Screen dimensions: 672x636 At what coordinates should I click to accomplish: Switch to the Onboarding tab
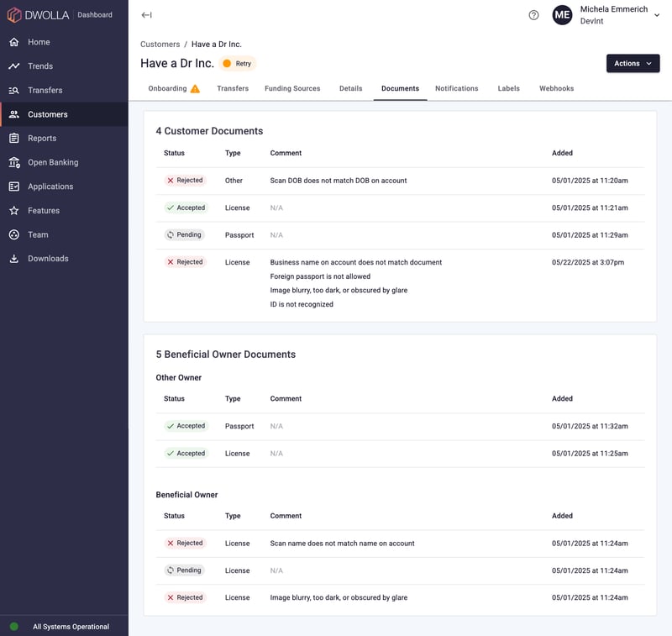coord(173,88)
